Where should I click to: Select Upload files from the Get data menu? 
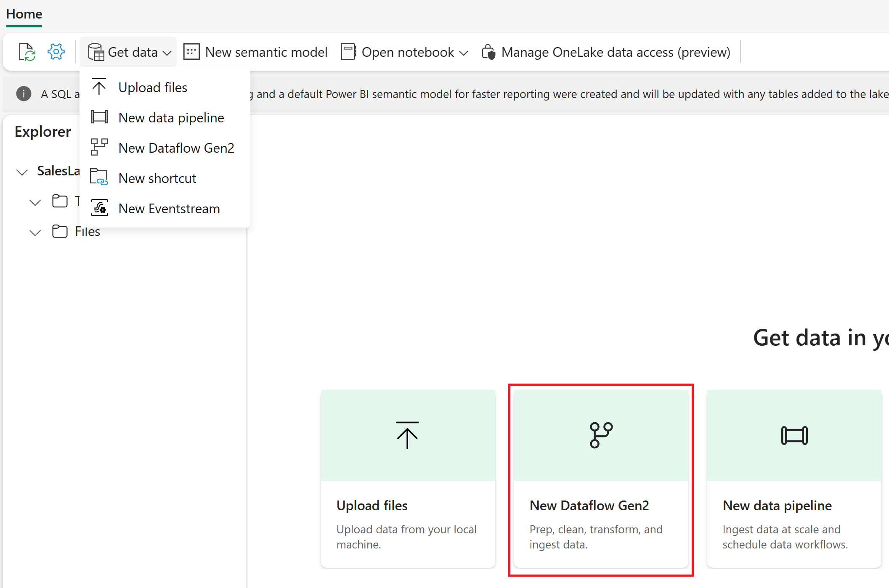click(x=153, y=87)
